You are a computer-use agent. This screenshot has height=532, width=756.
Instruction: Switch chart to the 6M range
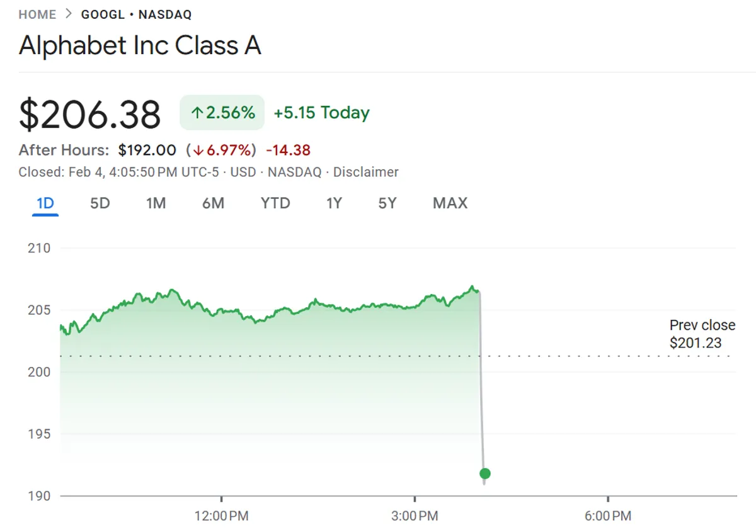(x=213, y=203)
